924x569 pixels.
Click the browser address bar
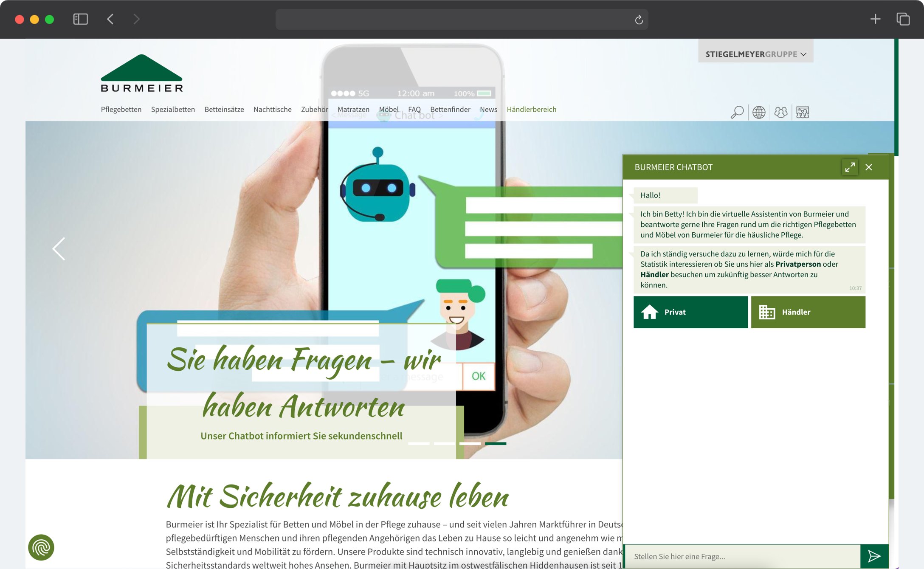(462, 20)
